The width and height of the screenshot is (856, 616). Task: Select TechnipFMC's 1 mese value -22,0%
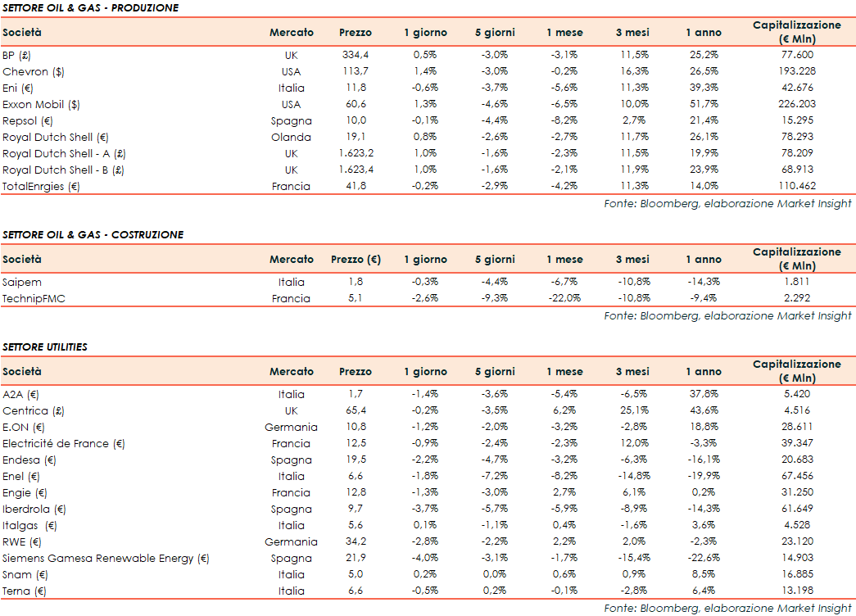coord(564,298)
